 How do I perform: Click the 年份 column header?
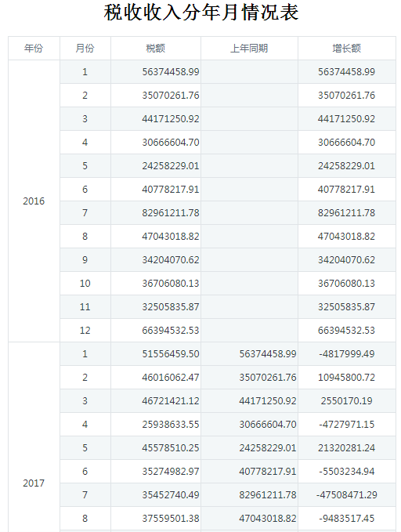tap(34, 48)
